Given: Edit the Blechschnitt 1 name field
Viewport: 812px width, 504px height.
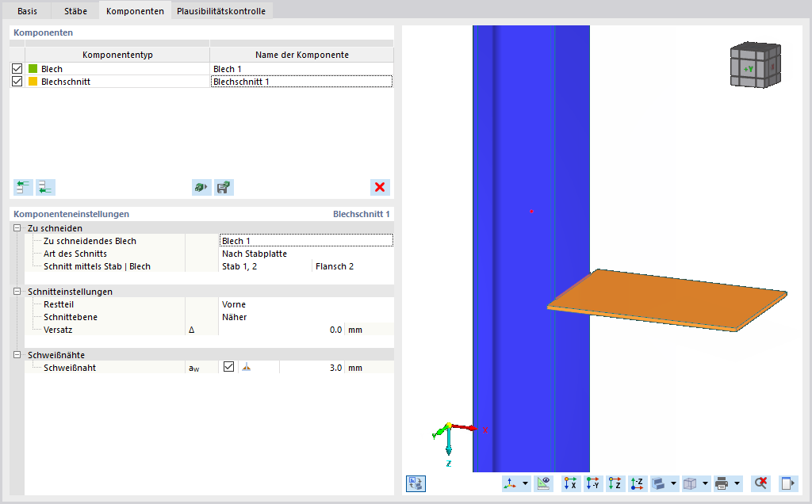Looking at the screenshot, I should 301,82.
